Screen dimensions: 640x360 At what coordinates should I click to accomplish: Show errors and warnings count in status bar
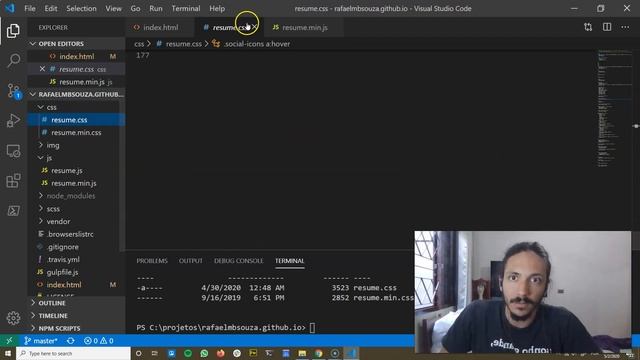(x=98, y=340)
